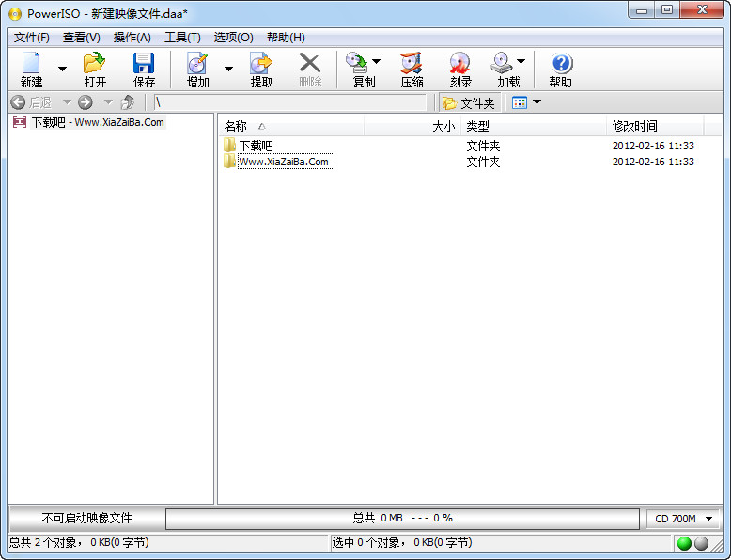Screen dimensions: 731x560
Task: Click the folder icon of Www.XiaZaiBa.Com row
Action: (229, 162)
